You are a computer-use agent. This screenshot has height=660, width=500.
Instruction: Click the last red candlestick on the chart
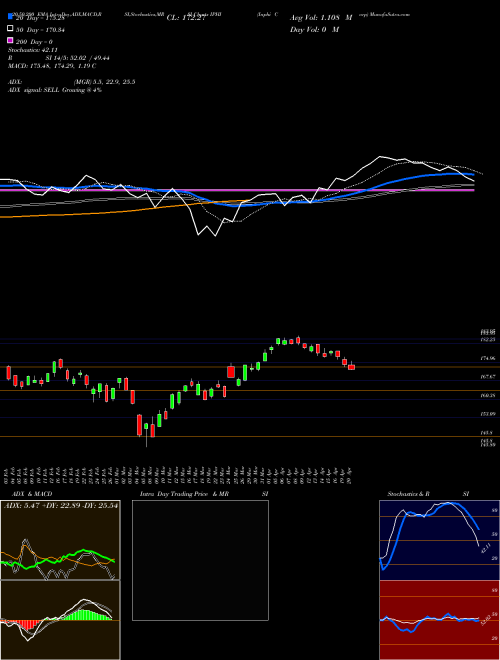point(351,367)
